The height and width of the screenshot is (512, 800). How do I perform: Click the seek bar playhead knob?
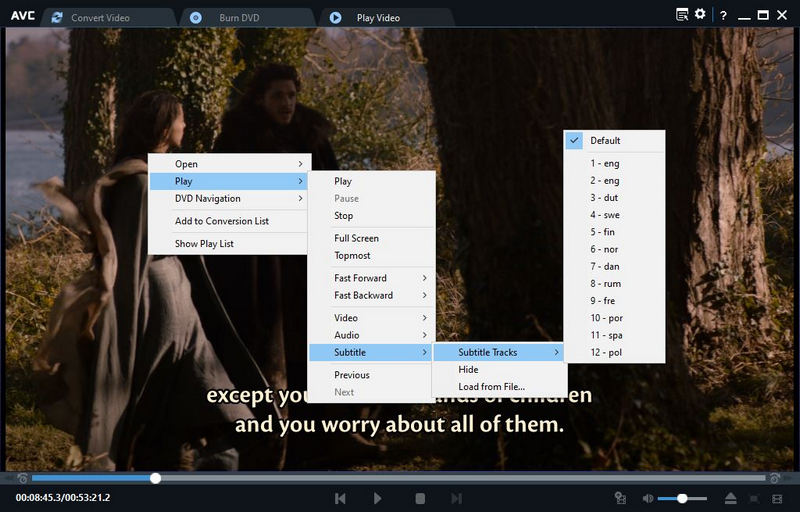click(x=156, y=478)
